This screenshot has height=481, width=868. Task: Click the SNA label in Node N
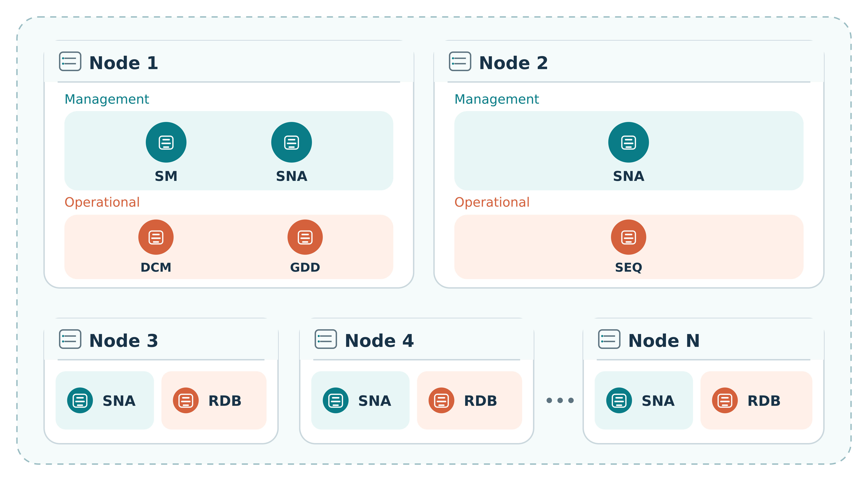pyautogui.click(x=658, y=401)
